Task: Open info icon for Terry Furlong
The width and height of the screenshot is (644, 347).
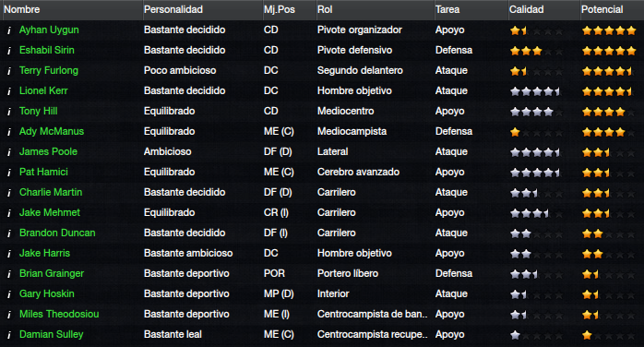Action: coord(8,71)
